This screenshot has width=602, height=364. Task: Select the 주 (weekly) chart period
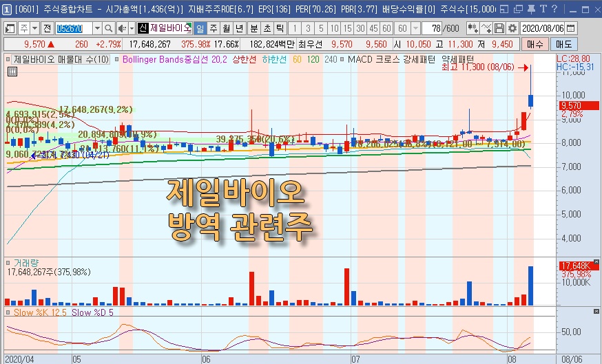214,28
